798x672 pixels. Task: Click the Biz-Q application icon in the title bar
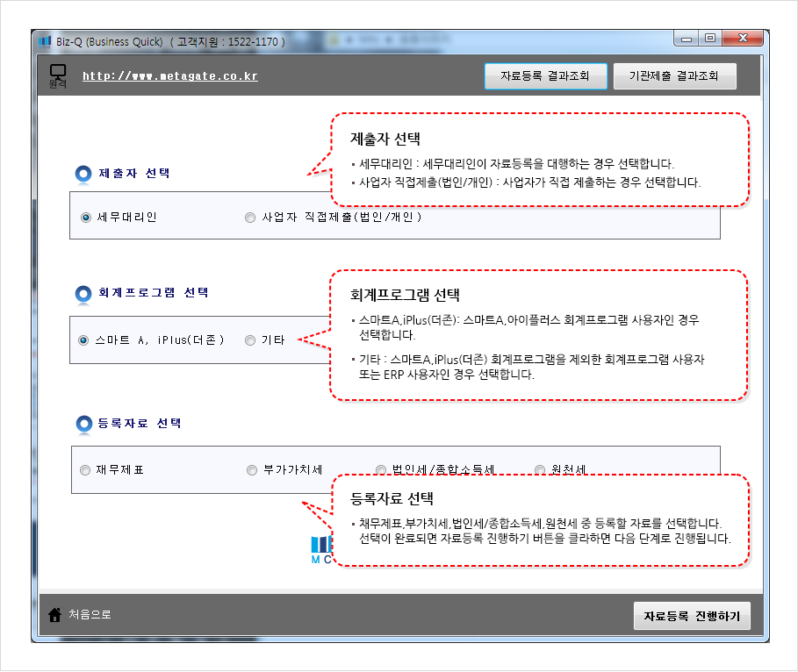[x=46, y=39]
